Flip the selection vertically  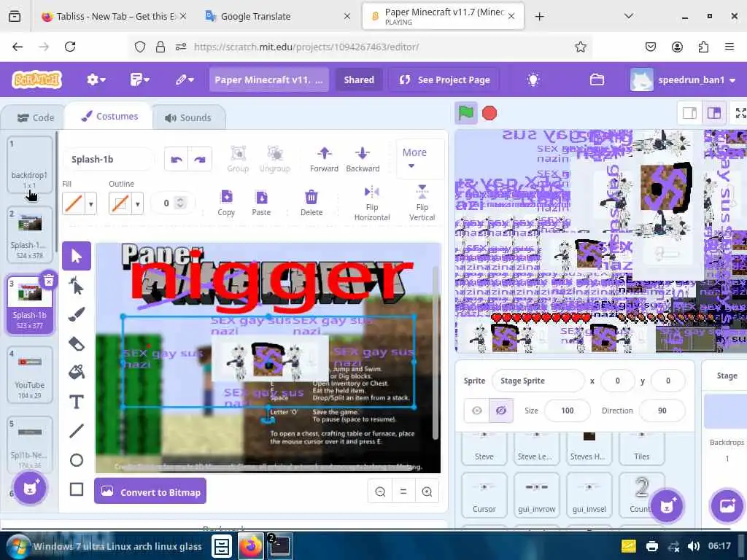[x=422, y=203]
